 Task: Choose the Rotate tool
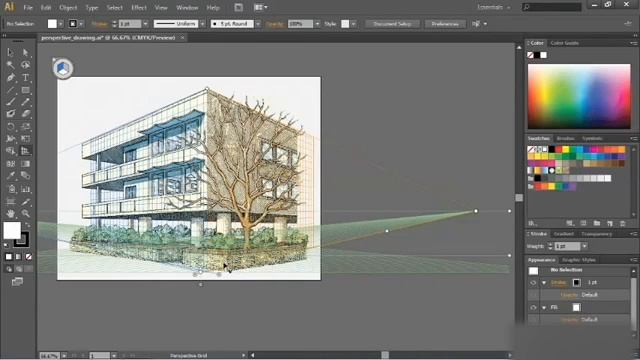click(11, 127)
